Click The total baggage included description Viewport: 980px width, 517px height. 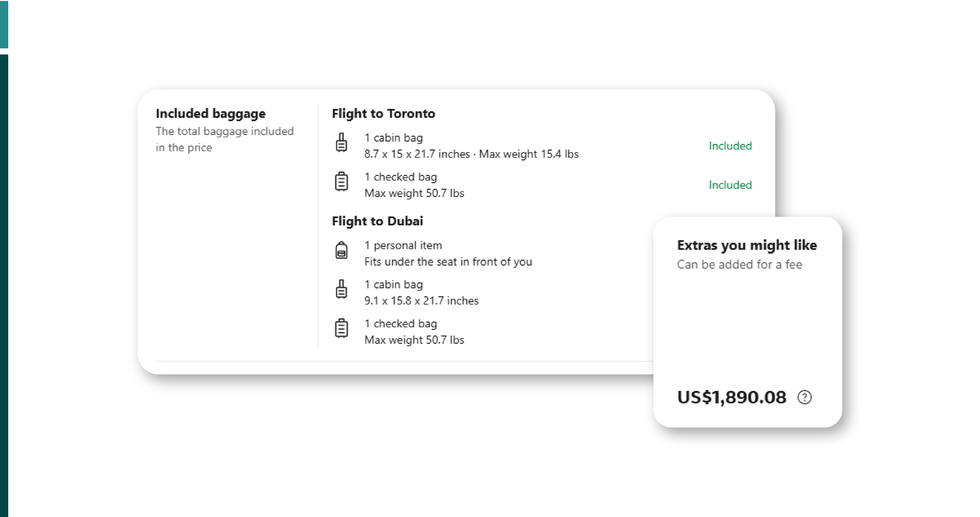pos(224,139)
